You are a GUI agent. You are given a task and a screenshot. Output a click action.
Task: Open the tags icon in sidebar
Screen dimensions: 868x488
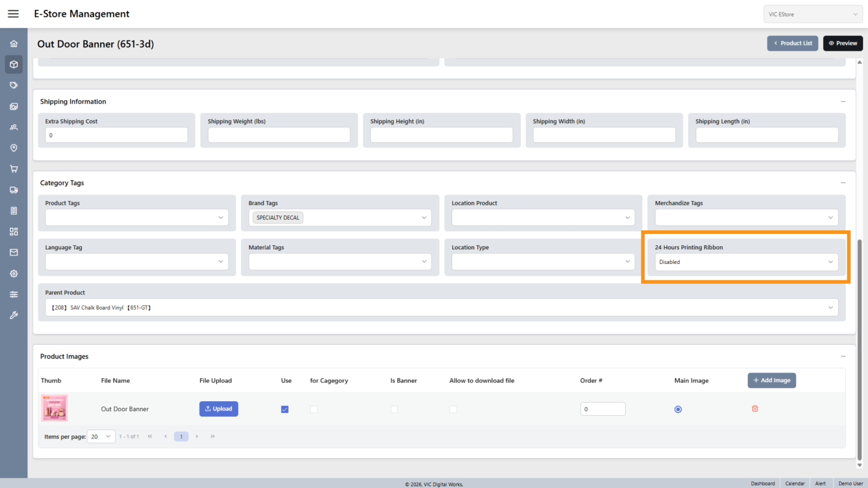click(x=14, y=85)
